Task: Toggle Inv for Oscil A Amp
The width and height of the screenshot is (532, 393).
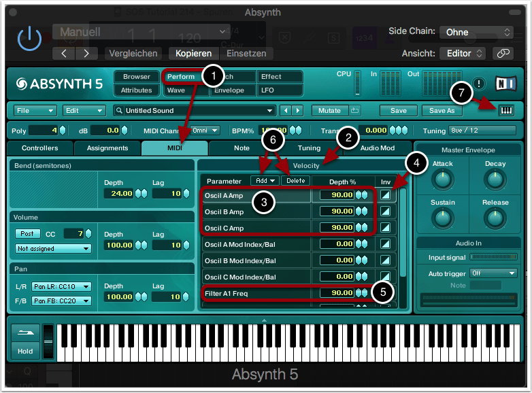Action: point(386,195)
